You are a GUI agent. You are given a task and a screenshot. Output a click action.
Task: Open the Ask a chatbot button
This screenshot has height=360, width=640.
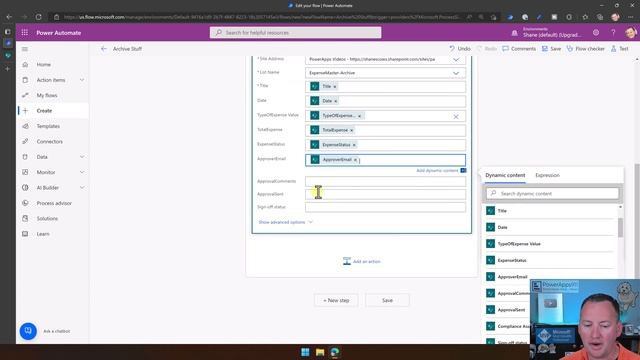[x=28, y=331]
